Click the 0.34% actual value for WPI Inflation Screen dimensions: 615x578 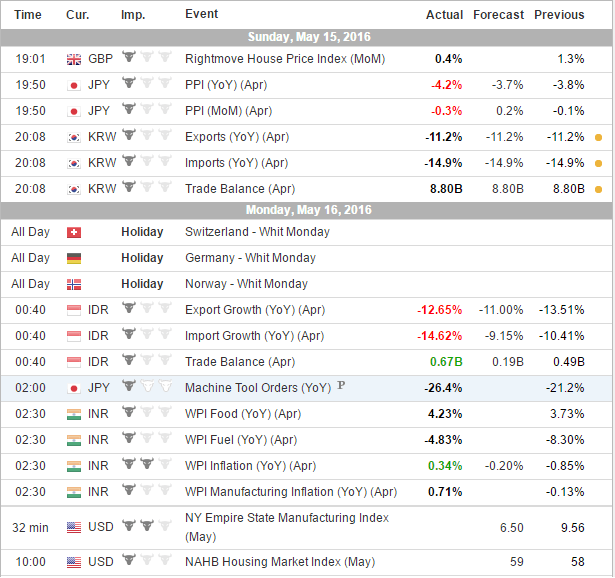(445, 465)
